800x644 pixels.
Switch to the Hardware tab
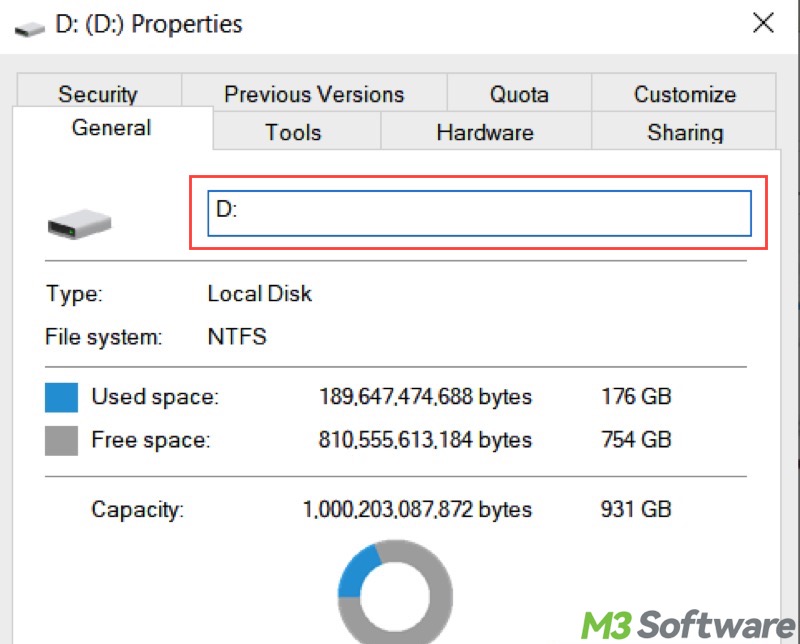485,132
